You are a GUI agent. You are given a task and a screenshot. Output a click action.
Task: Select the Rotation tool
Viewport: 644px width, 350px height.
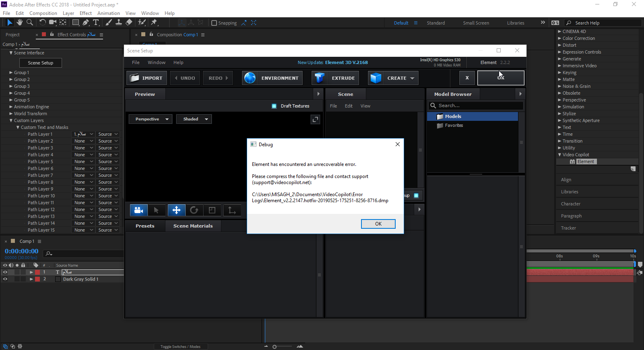coord(42,23)
